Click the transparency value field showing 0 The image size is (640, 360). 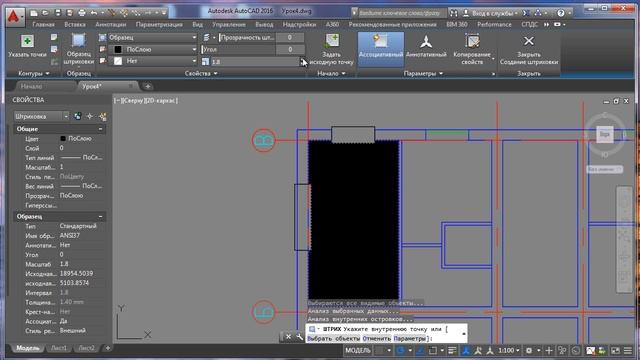pyautogui.click(x=290, y=38)
